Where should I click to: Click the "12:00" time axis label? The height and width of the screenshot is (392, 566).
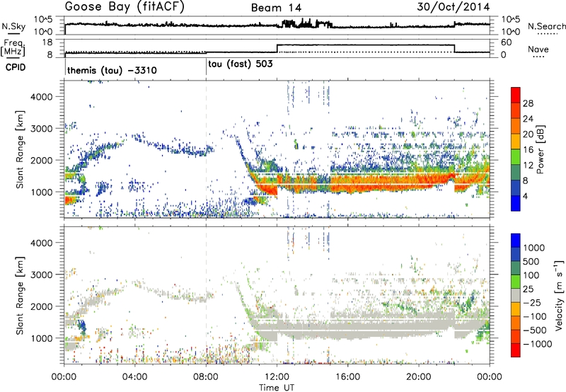coord(277,377)
